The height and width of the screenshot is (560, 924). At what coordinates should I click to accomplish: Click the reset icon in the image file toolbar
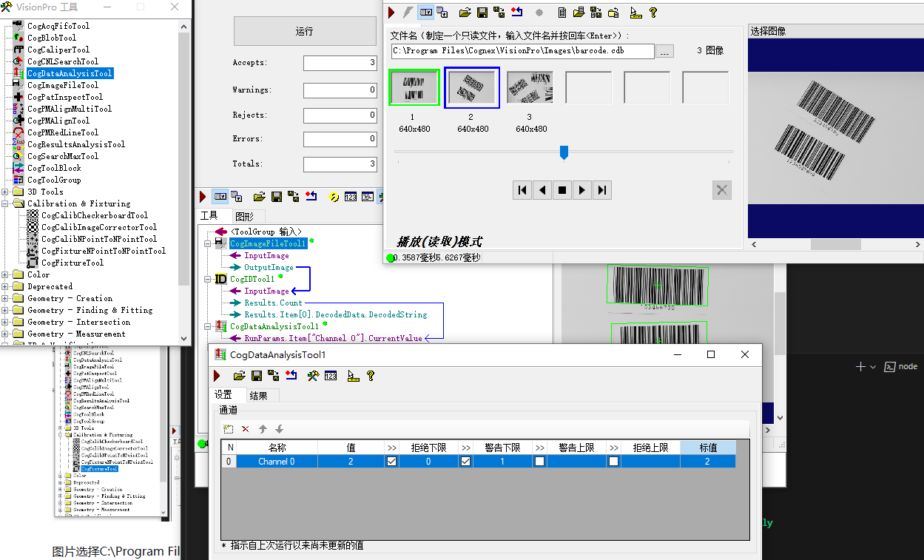[517, 13]
